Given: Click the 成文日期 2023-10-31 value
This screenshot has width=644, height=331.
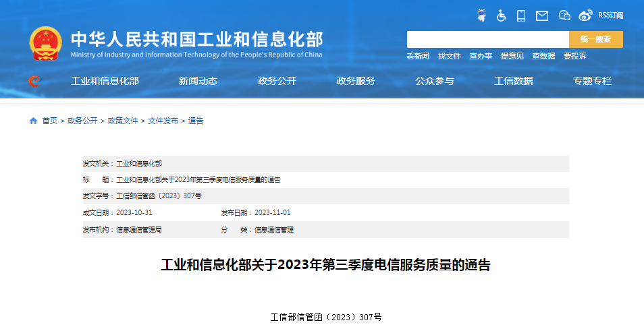Looking at the screenshot, I should [134, 212].
